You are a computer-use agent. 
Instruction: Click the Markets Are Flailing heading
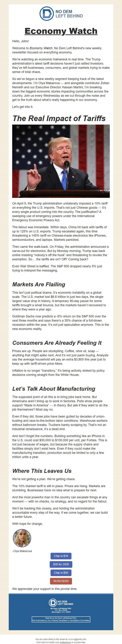(39, 284)
